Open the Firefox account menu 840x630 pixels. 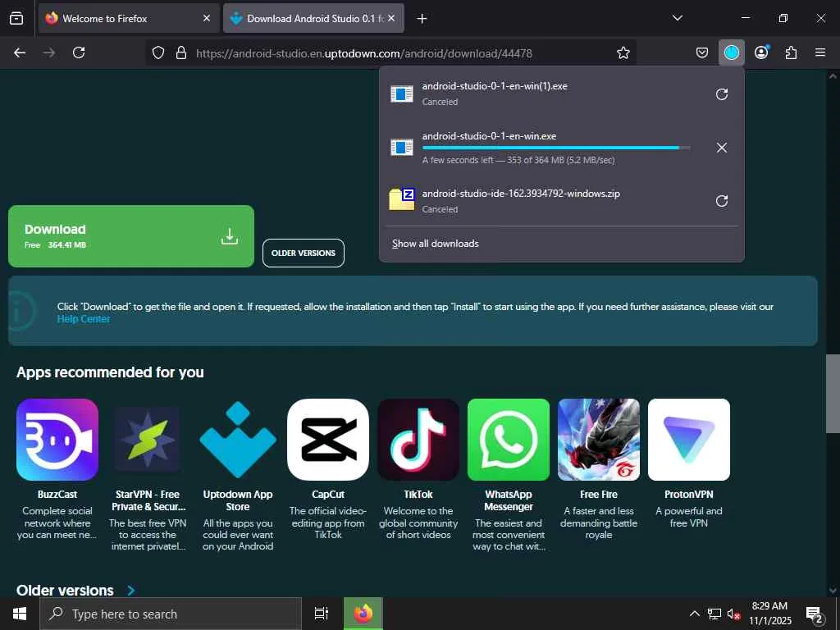click(761, 52)
